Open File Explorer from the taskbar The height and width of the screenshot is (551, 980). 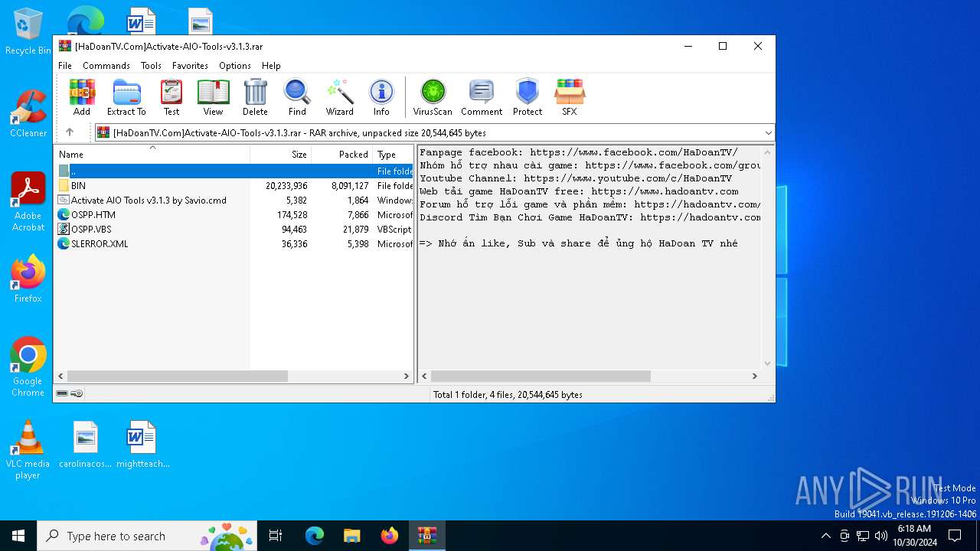coord(352,536)
